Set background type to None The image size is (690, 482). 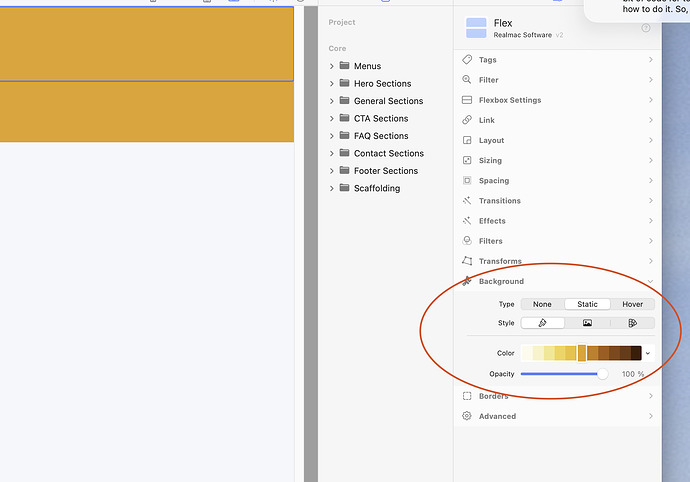(x=542, y=304)
